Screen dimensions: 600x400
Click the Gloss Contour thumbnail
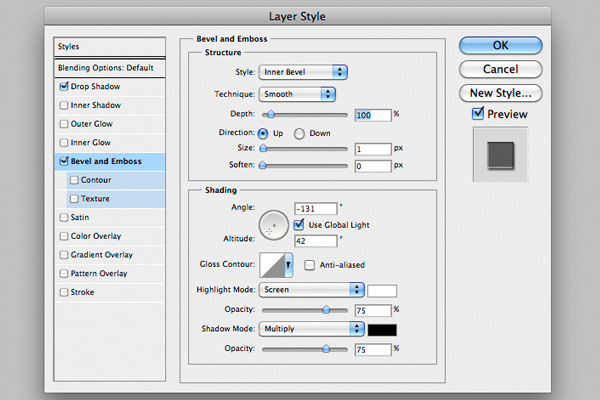pos(272,265)
